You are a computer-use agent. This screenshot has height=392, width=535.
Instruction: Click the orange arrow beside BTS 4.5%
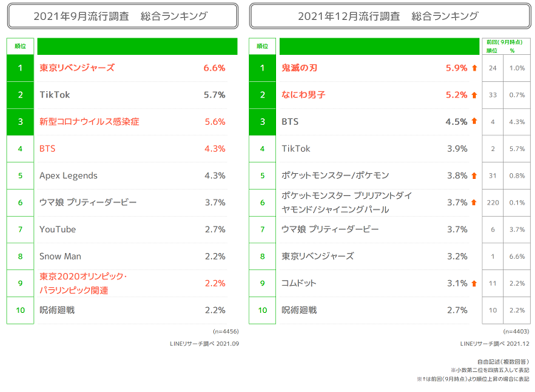[x=474, y=122]
